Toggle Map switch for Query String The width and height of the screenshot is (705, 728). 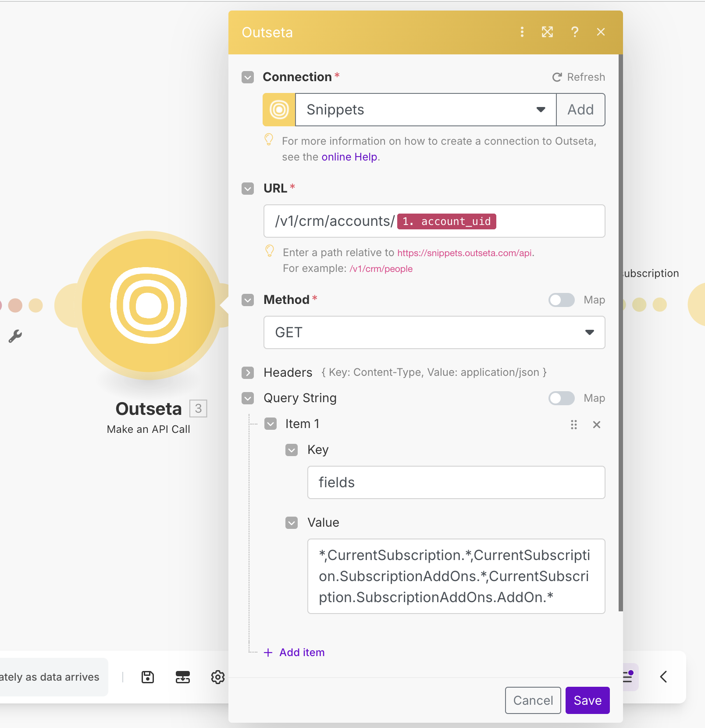pos(562,398)
